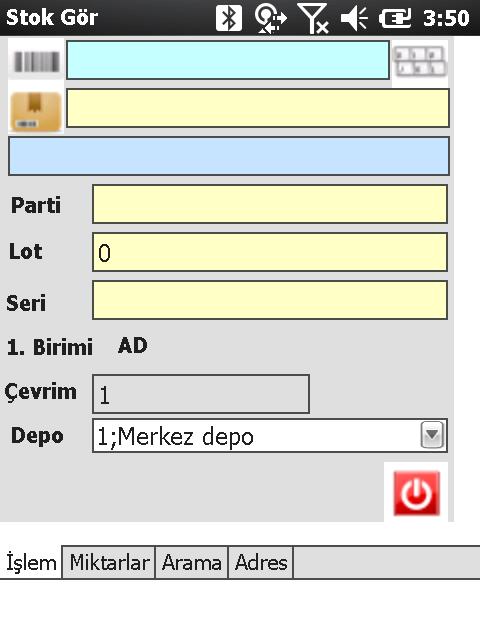
Task: Tap the red power exit button
Action: point(416,493)
